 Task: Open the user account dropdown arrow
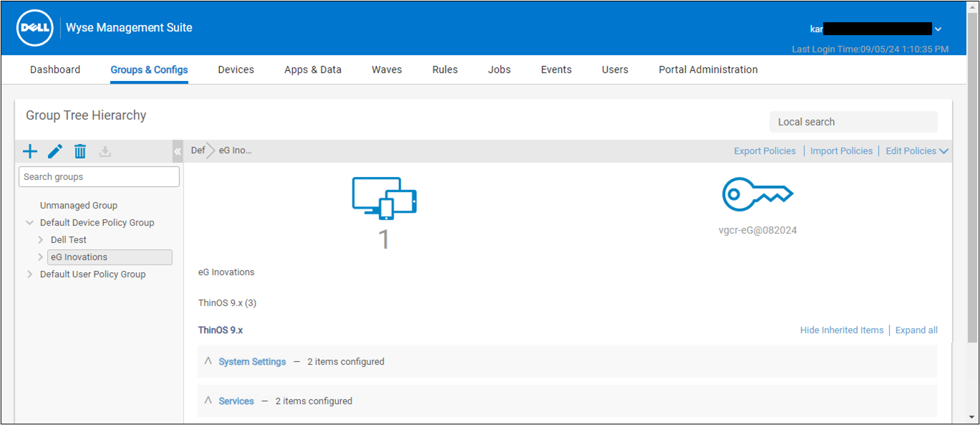coord(938,29)
